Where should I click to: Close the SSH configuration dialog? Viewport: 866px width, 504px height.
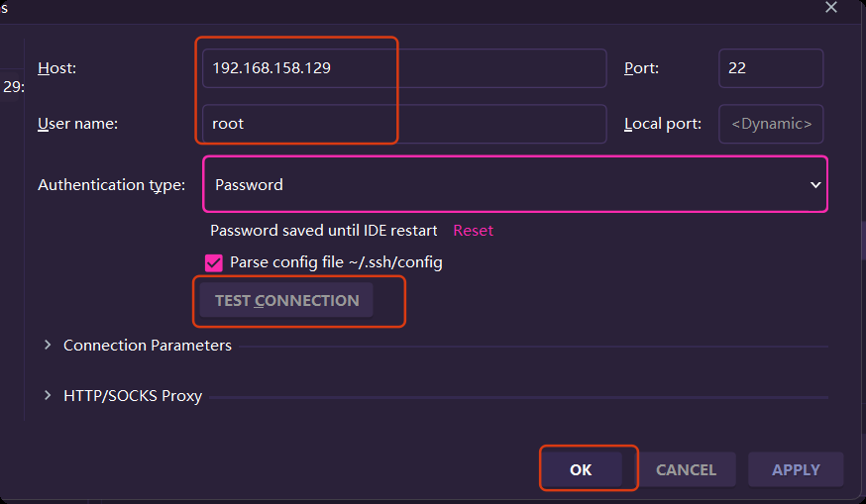pos(830,7)
